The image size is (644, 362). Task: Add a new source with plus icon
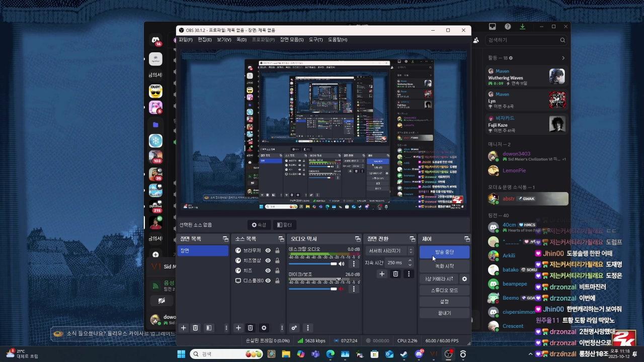pos(238,328)
